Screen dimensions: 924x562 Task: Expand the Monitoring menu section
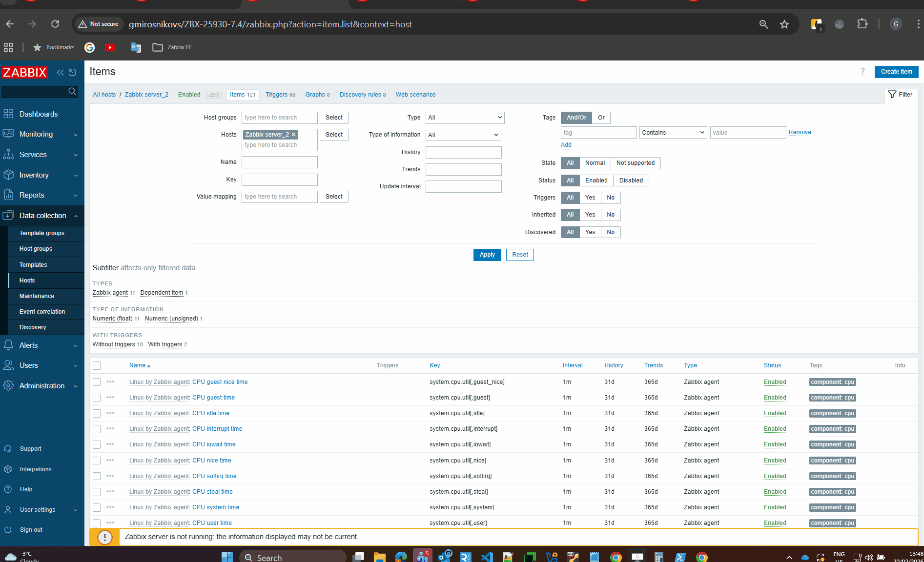click(42, 134)
